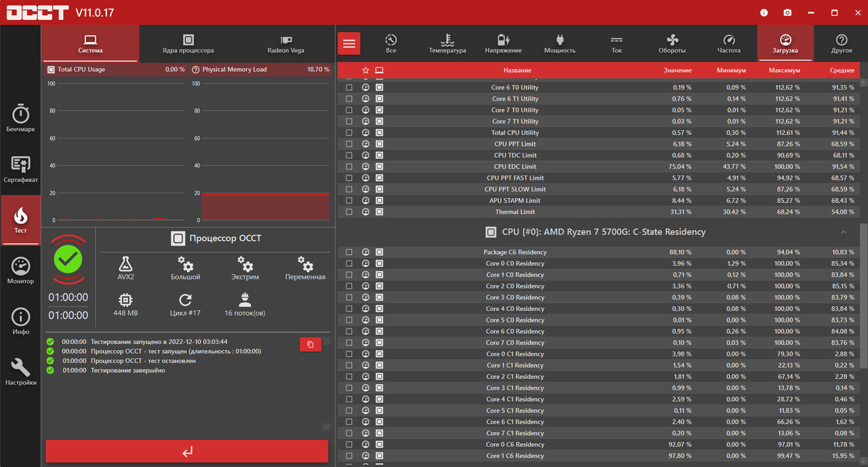
Task: Open the Test flame section
Action: click(x=20, y=220)
